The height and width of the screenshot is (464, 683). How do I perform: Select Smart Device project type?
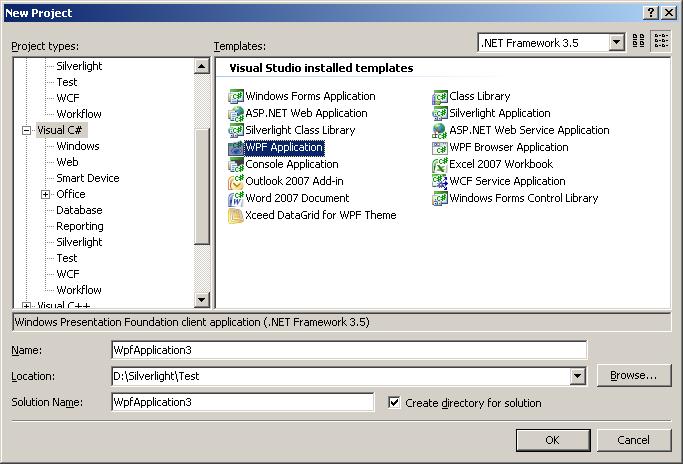88,178
